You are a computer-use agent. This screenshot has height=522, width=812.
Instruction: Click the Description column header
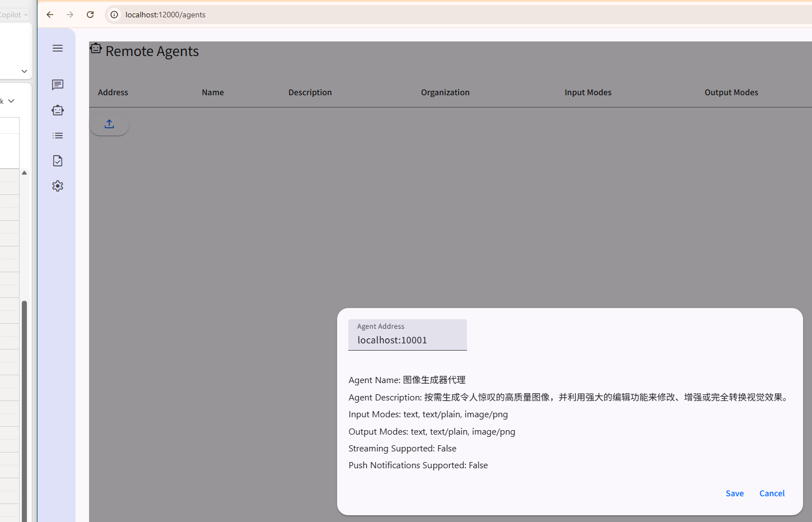310,92
